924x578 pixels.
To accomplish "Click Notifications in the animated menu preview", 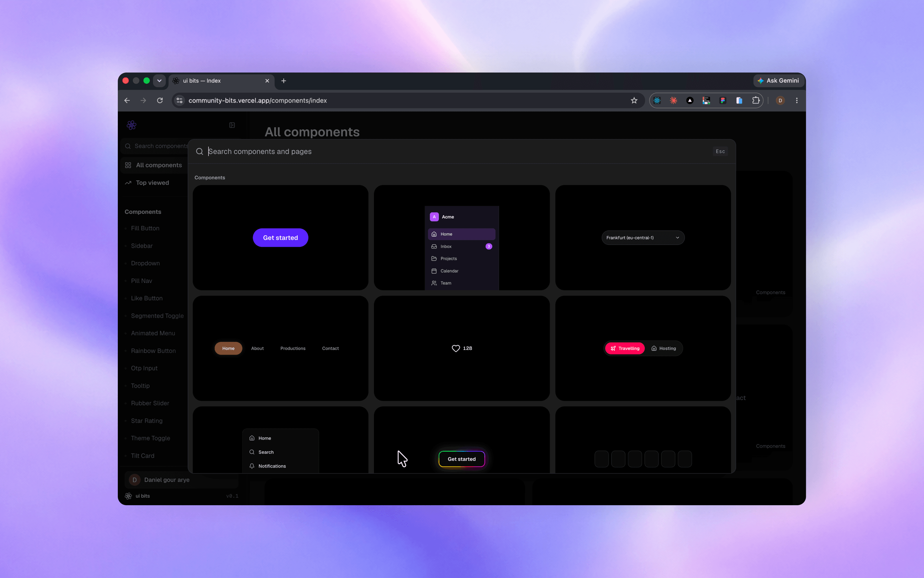I will click(280, 466).
